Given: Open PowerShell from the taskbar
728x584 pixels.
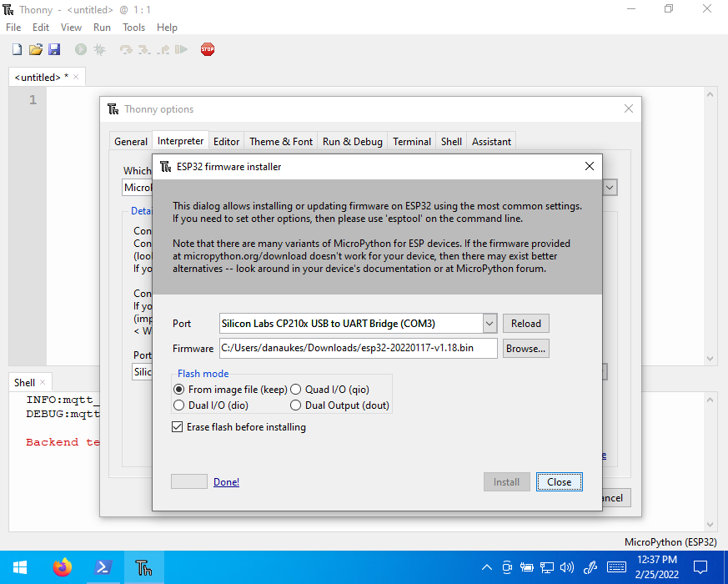Looking at the screenshot, I should pos(103,567).
